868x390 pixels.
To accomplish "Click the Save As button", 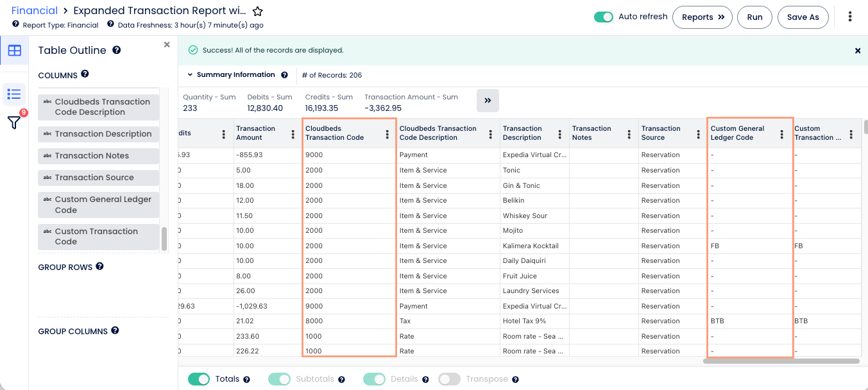I will click(803, 17).
